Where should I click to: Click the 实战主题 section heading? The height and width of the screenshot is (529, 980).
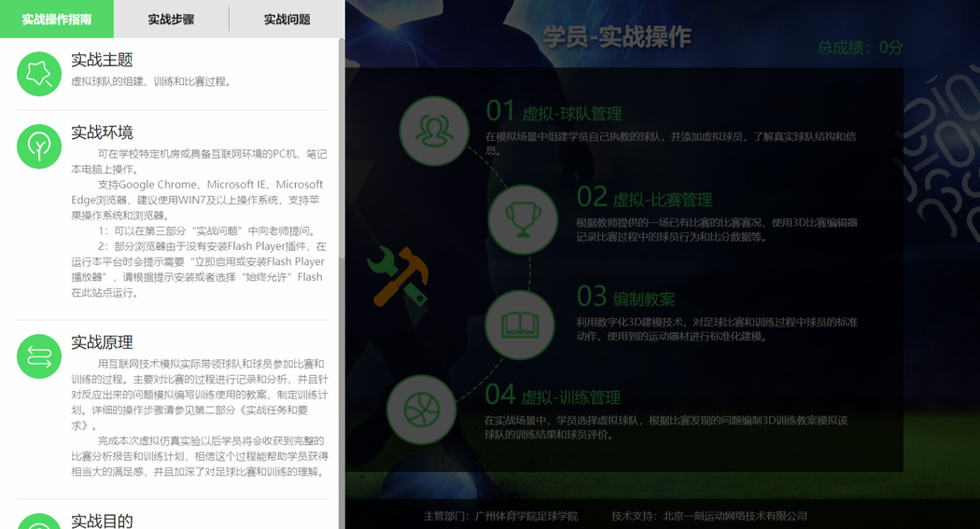102,60
